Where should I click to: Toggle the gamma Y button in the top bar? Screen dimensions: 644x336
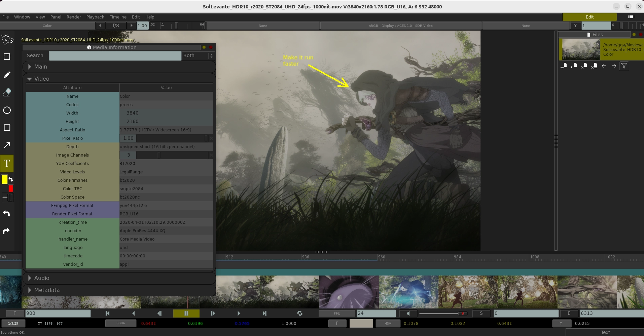pos(575,26)
